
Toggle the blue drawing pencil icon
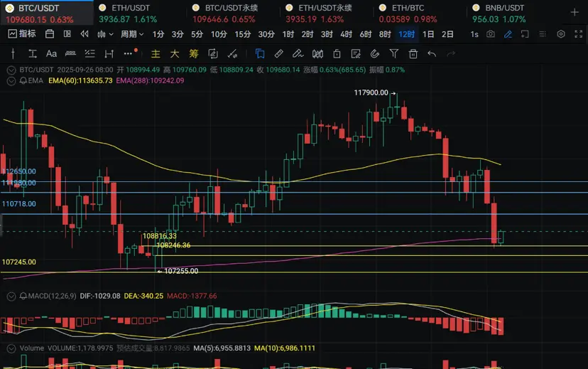508,34
